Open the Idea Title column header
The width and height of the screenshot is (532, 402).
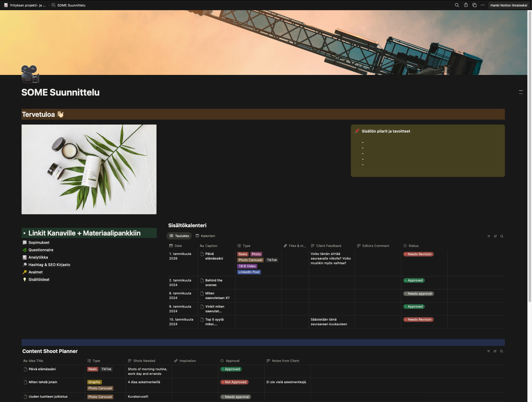(x=53, y=361)
